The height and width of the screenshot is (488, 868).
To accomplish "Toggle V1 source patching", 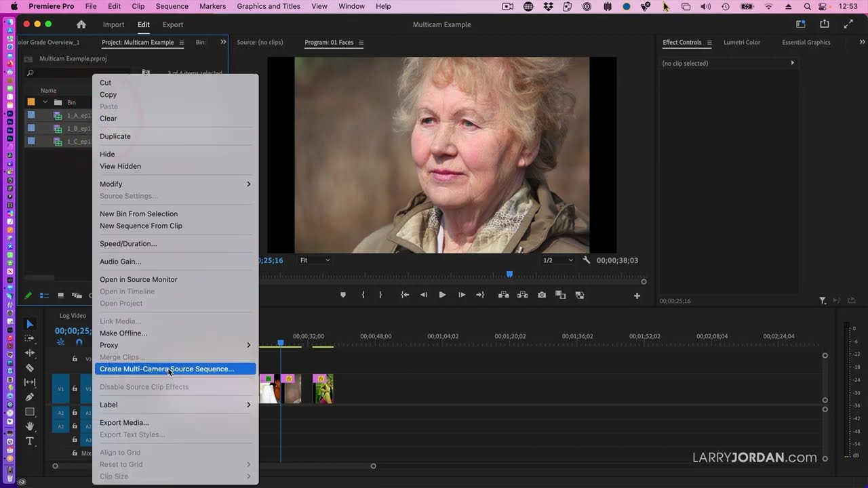I will (60, 389).
